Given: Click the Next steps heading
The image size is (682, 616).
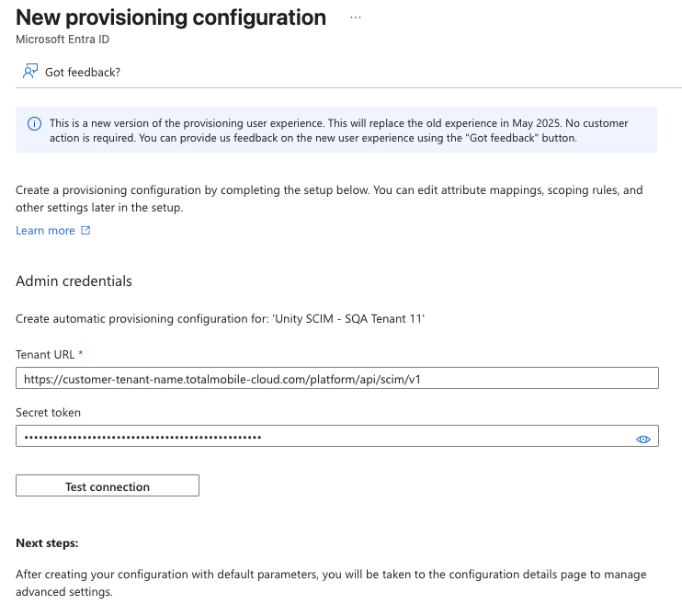Looking at the screenshot, I should [47, 543].
